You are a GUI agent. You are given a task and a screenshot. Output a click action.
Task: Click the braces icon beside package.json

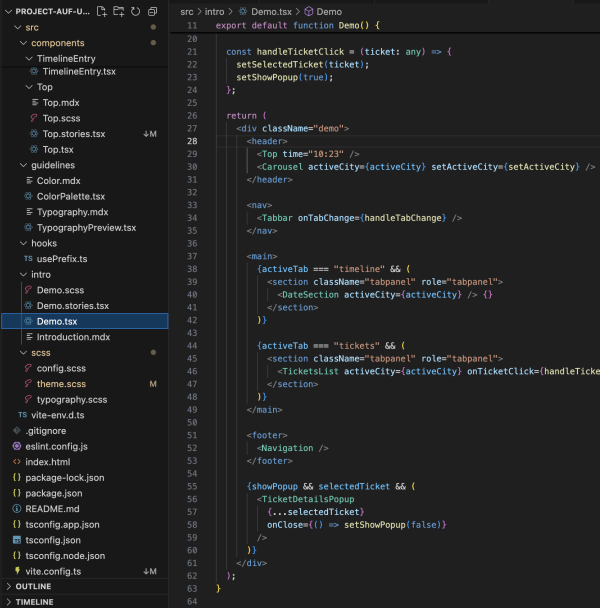coord(17,493)
